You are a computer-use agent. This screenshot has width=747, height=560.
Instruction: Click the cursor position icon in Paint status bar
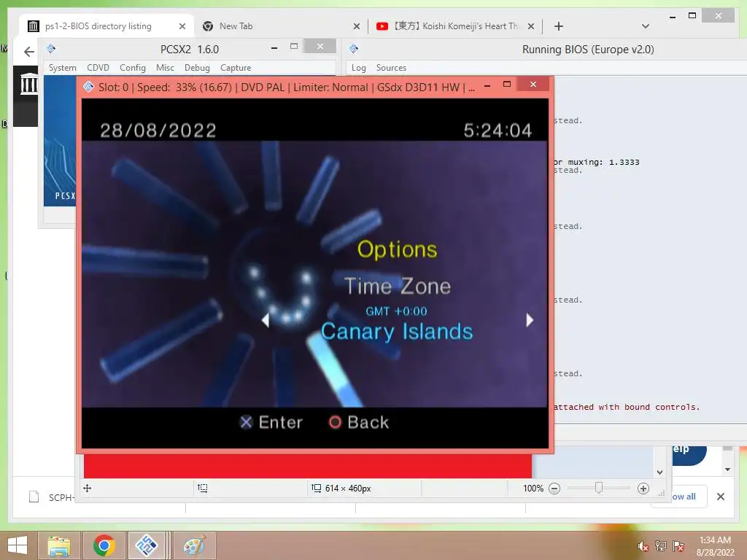click(x=88, y=488)
